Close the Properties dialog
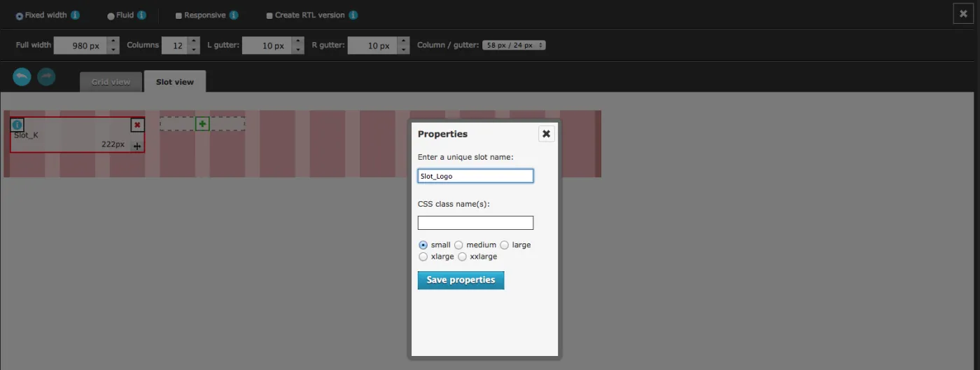Image resolution: width=980 pixels, height=370 pixels. pos(547,134)
